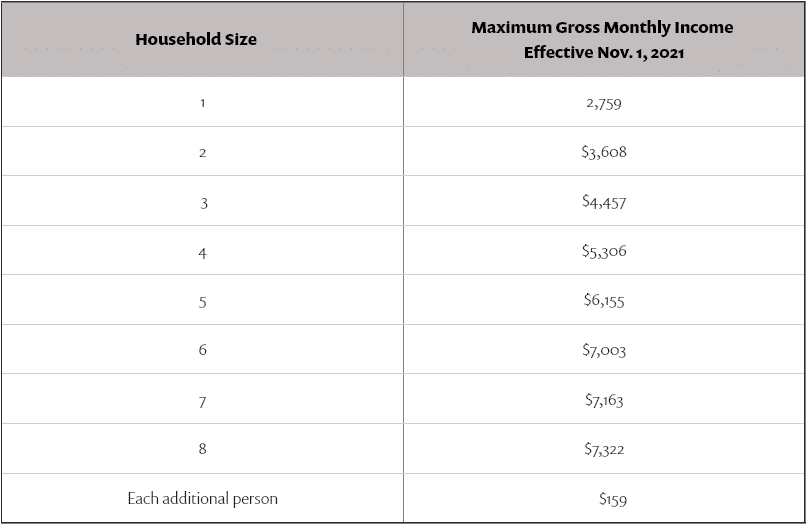The height and width of the screenshot is (525, 807).
Task: Click the $7,163 income value
Action: (604, 400)
